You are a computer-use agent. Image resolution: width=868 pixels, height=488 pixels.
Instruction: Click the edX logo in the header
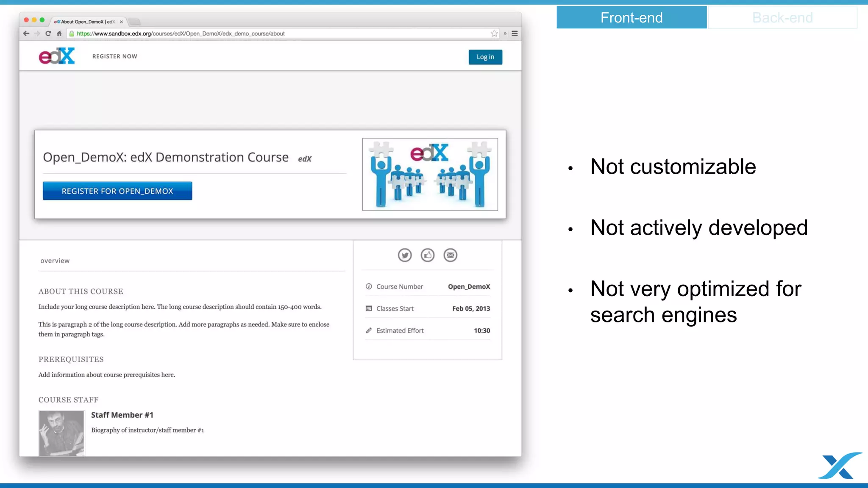57,56
